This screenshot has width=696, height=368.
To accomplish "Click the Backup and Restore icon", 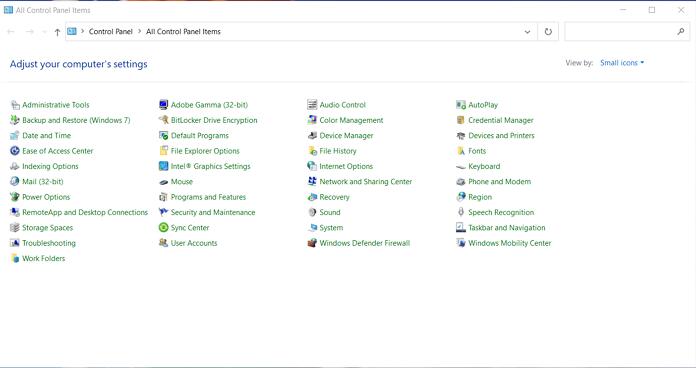I will pyautogui.click(x=15, y=120).
